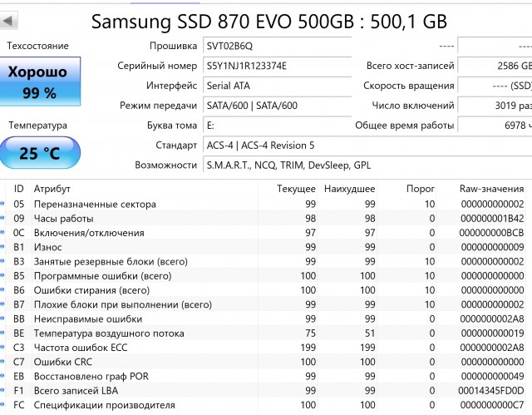
Task: Click the status dot for attribute BE
Action: coord(2,333)
